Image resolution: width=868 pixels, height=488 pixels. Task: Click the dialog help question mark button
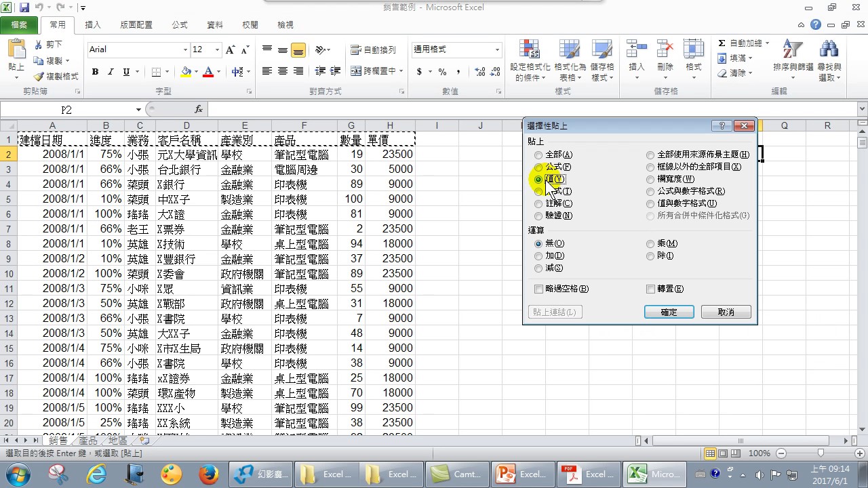(x=722, y=126)
